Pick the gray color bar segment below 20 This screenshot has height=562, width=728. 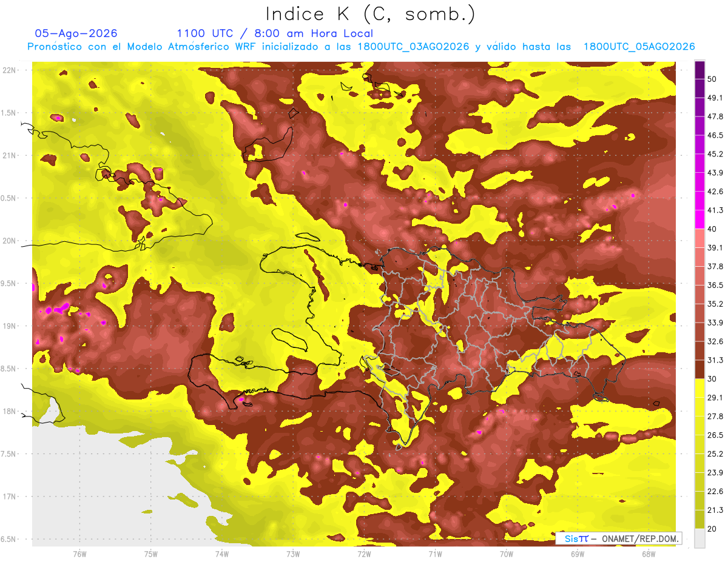coord(699,538)
